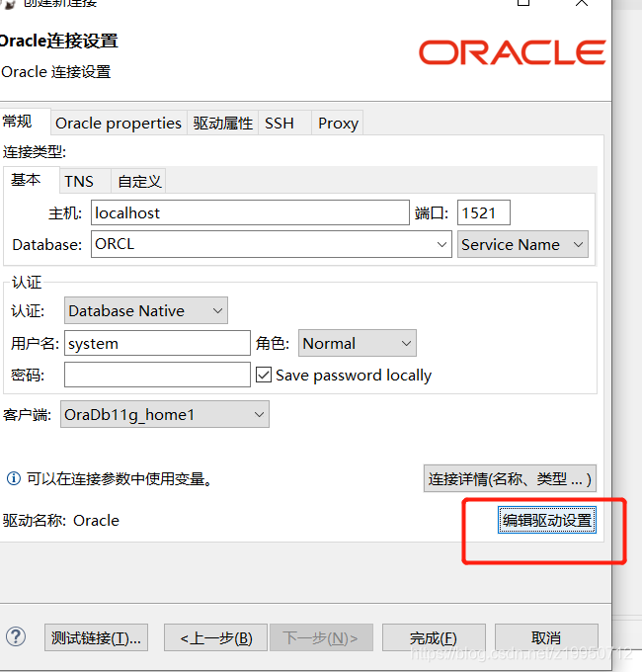The image size is (642, 672).
Task: Open the SSH tab
Action: (x=284, y=123)
